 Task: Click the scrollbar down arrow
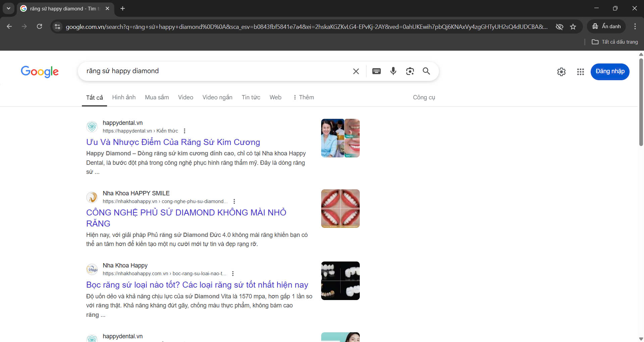click(x=641, y=339)
